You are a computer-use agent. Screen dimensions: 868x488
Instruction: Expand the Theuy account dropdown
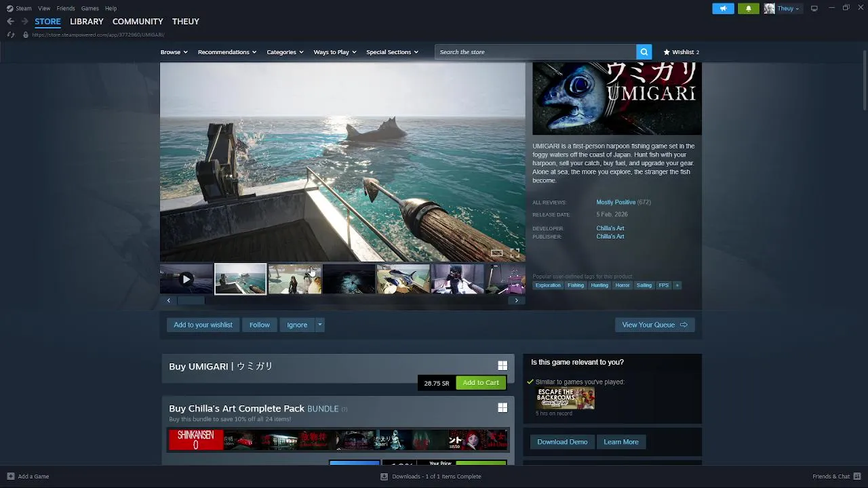click(788, 8)
